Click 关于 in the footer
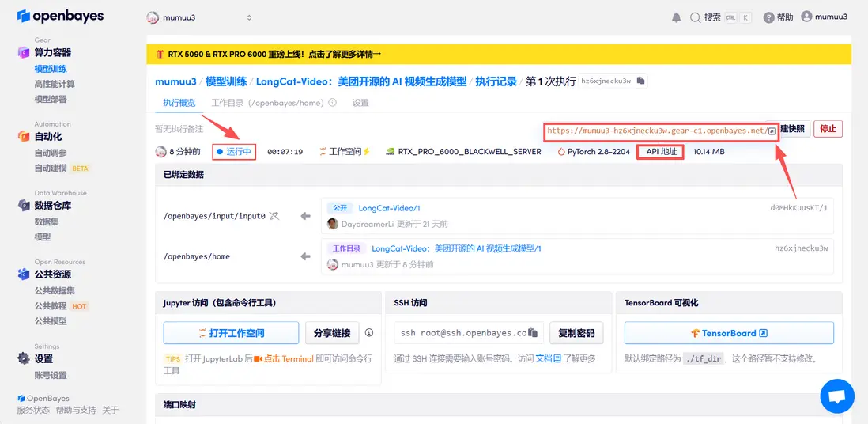The height and width of the screenshot is (424, 868). pos(110,410)
